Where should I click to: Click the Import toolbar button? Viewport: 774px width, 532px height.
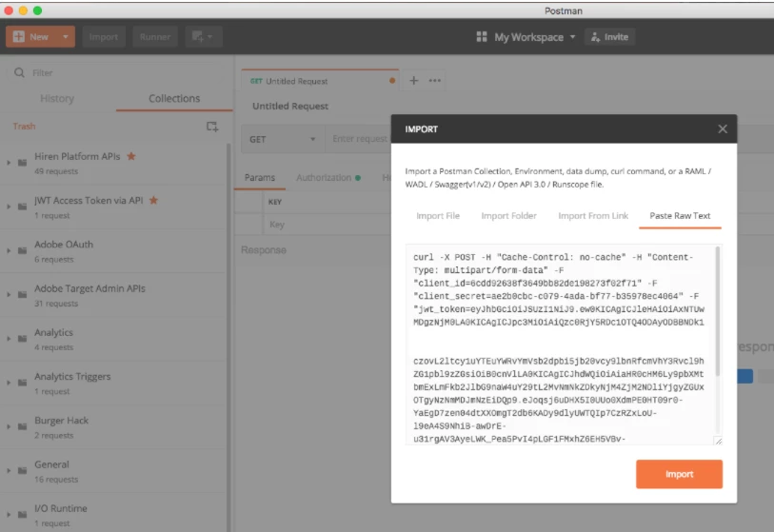coord(104,37)
